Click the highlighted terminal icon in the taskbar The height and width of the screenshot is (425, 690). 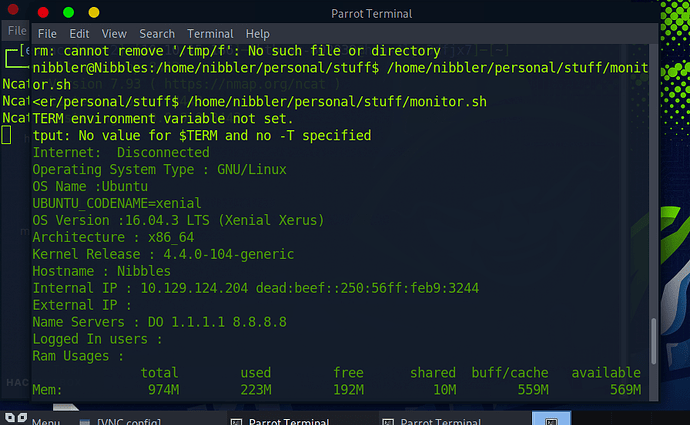pyautogui.click(x=551, y=419)
